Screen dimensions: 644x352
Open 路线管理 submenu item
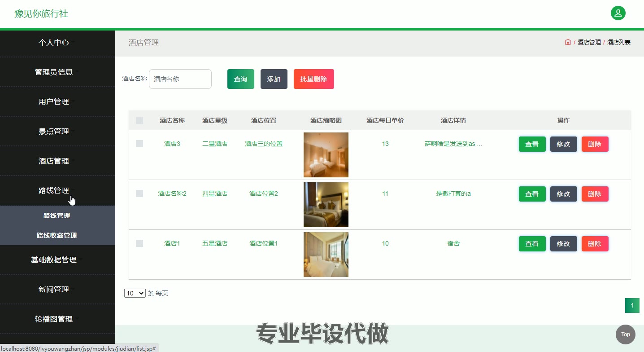[57, 216]
